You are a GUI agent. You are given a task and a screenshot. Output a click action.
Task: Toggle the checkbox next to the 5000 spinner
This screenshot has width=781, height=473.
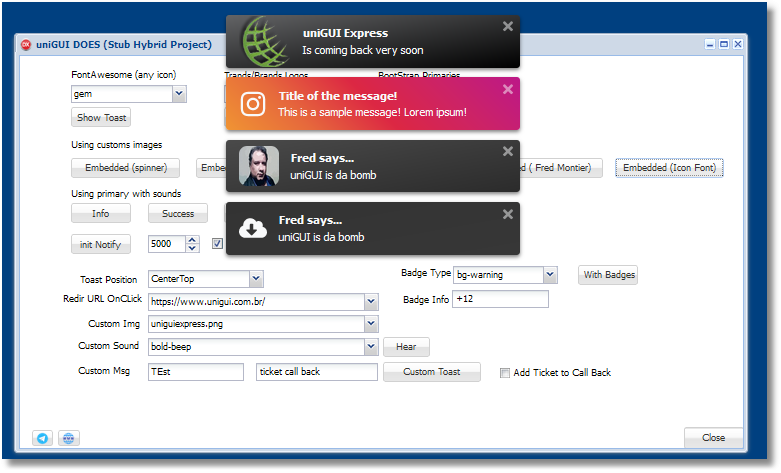pos(217,243)
